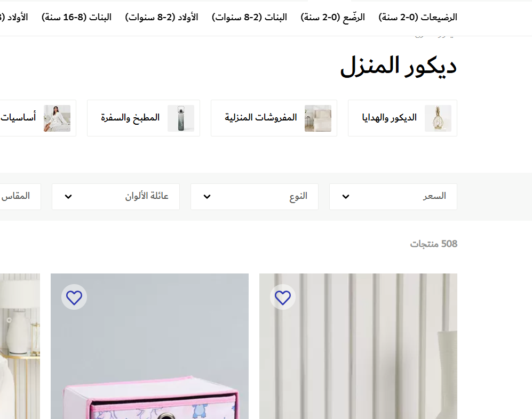Open the الرضّع (0-2 سنة) menu

[333, 17]
